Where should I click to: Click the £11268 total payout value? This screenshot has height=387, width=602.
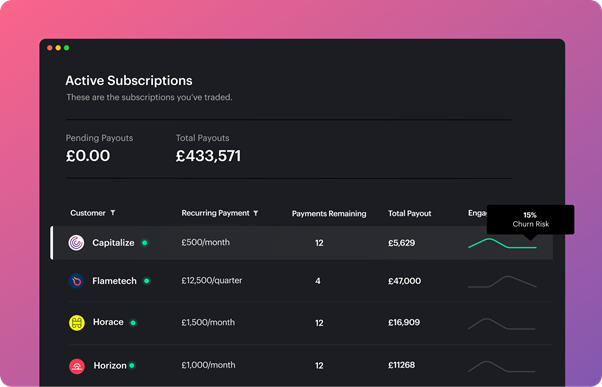[402, 365]
